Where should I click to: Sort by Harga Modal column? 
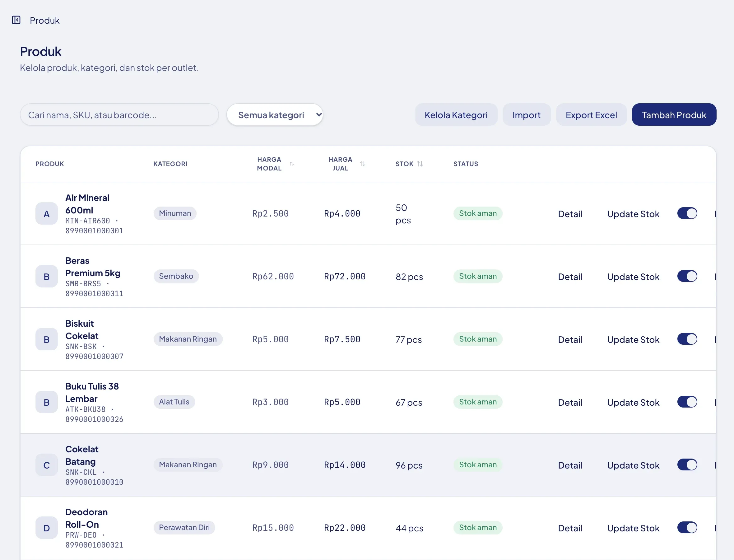(x=291, y=164)
